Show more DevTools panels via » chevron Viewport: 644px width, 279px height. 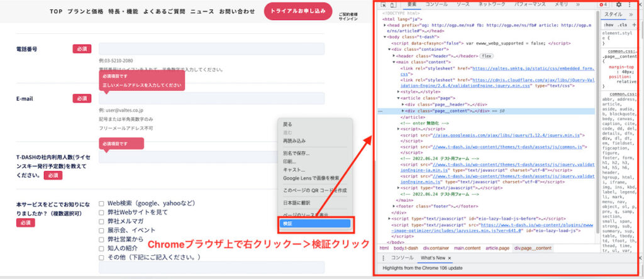[577, 4]
